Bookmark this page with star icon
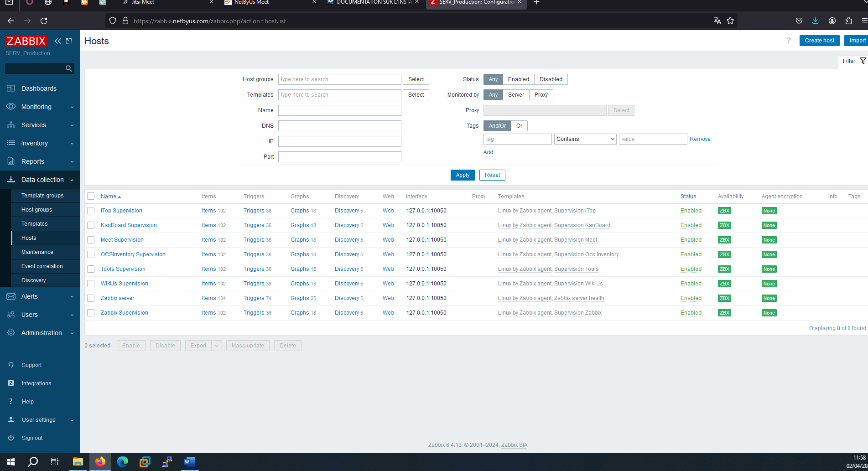Image resolution: width=868 pixels, height=471 pixels. coord(730,21)
